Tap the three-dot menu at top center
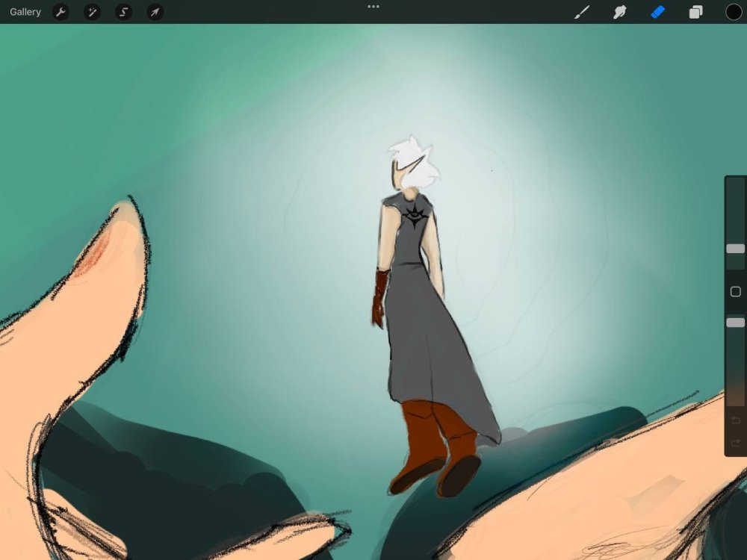Viewport: 747px width, 560px height. 373,7
